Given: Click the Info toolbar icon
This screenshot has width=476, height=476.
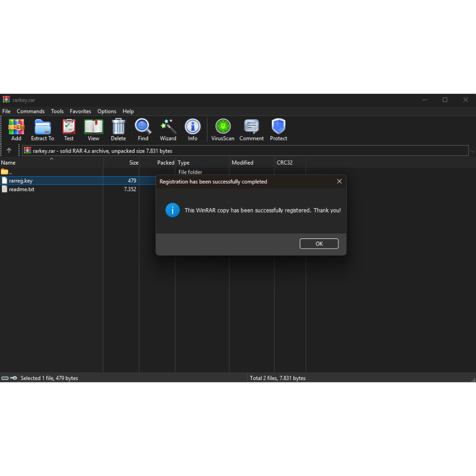Looking at the screenshot, I should 193,126.
